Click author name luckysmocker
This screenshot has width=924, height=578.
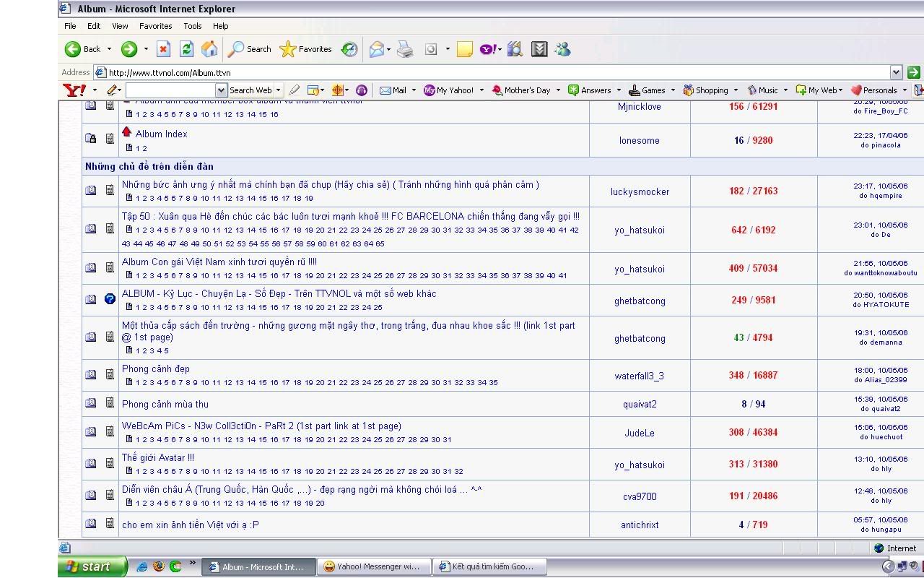coord(640,191)
